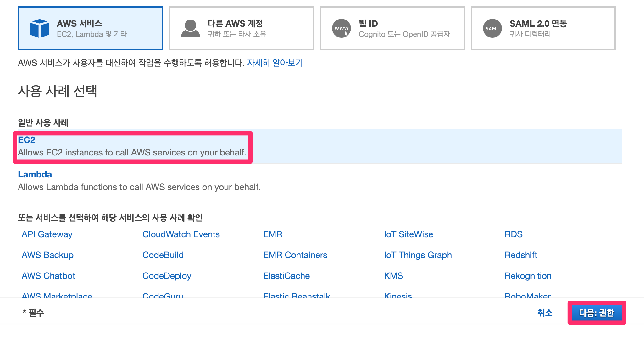Select the 웹 ID trusted entity option
The image size is (644, 338).
point(392,28)
